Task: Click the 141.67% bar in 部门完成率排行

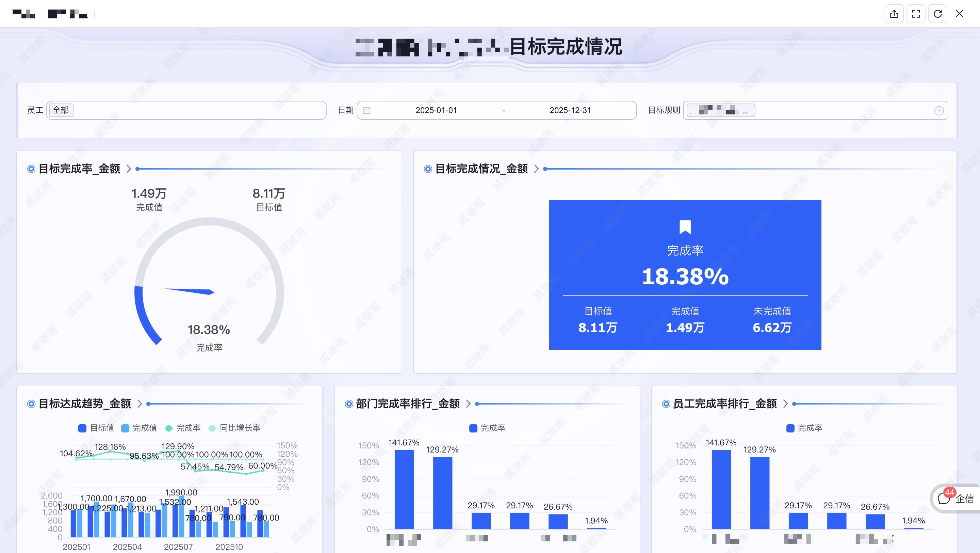Action: (x=404, y=489)
